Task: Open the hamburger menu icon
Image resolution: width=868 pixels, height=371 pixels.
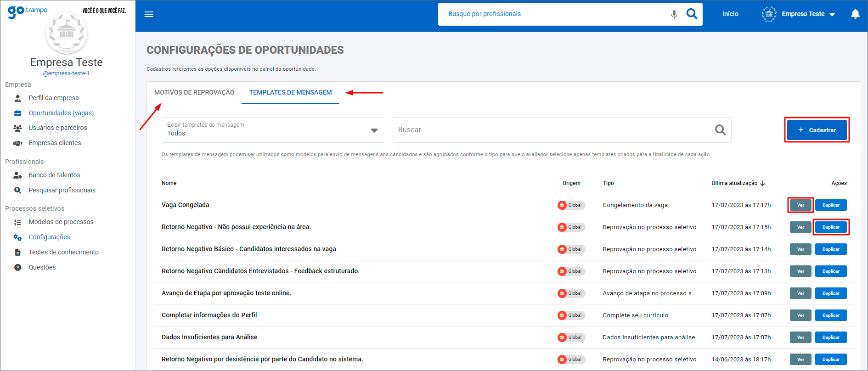Action: 149,14
